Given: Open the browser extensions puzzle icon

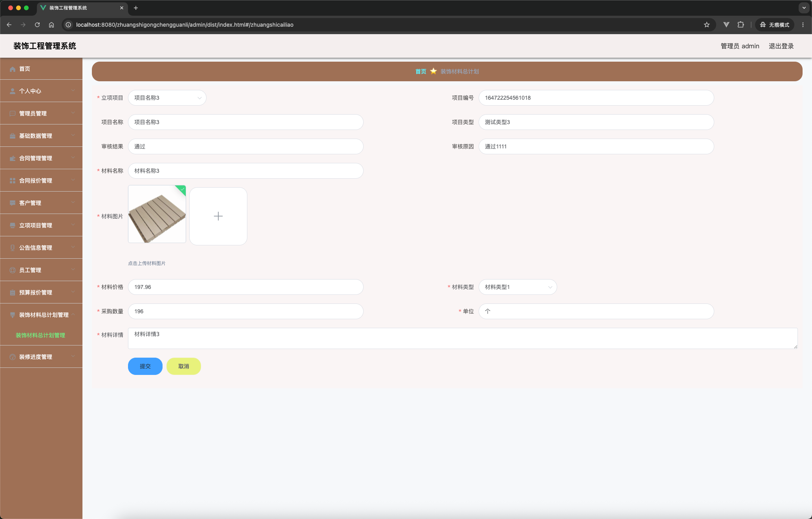Looking at the screenshot, I should point(741,25).
